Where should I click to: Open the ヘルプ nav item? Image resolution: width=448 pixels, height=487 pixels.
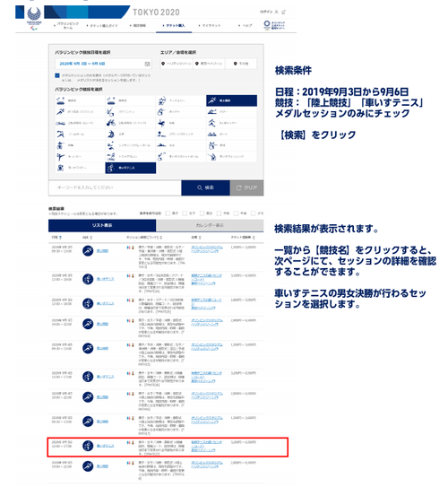coord(246,25)
